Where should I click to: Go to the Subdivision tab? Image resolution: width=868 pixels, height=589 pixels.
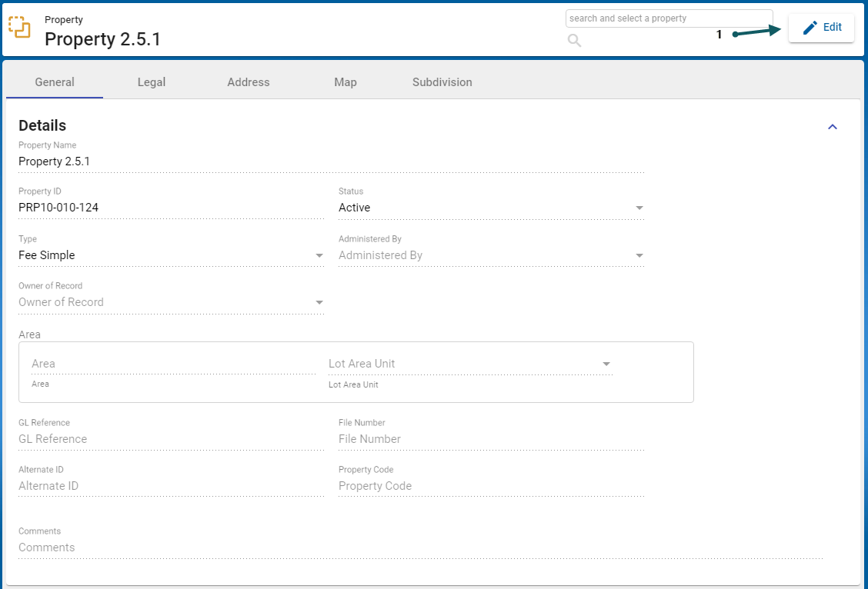(x=442, y=82)
